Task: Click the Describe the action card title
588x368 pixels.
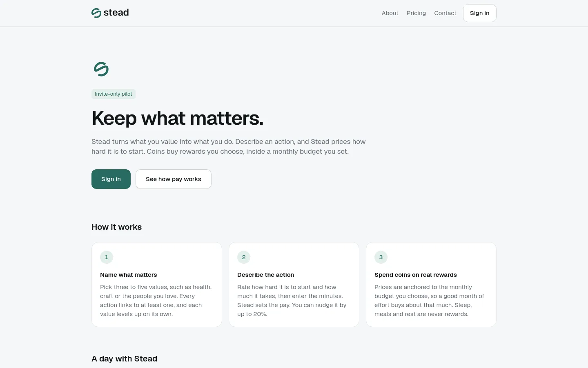Action: coord(266,275)
